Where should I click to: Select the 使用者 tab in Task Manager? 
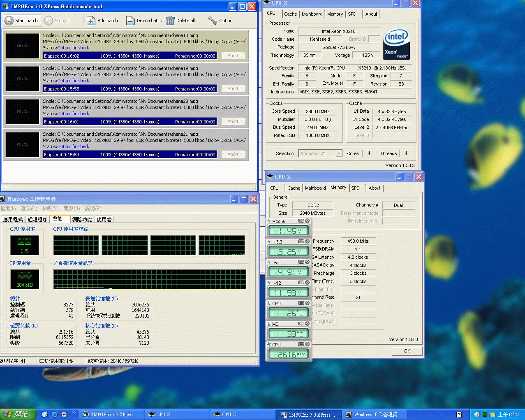(x=104, y=220)
